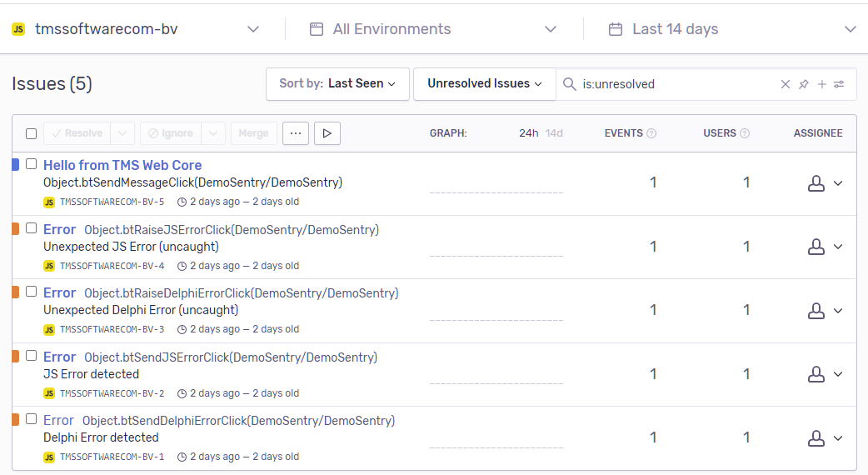868x475 pixels.
Task: Switch graph to 24h view
Action: 528,133
